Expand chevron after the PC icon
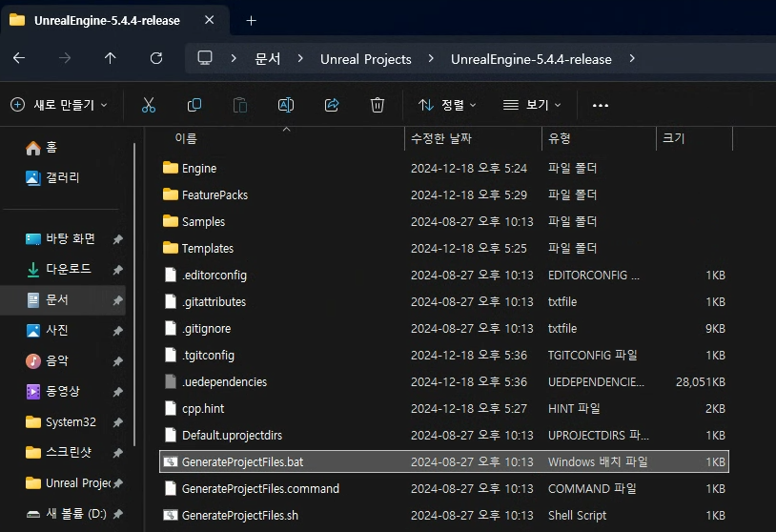 tap(234, 58)
